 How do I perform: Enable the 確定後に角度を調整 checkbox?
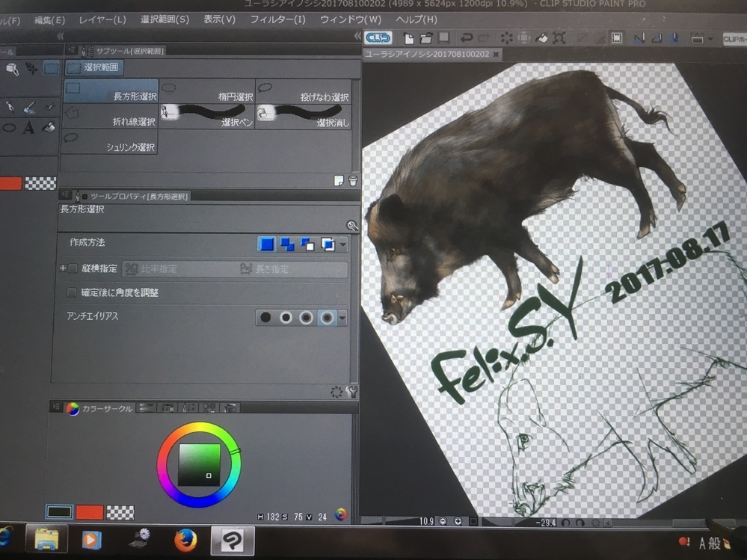(x=70, y=291)
